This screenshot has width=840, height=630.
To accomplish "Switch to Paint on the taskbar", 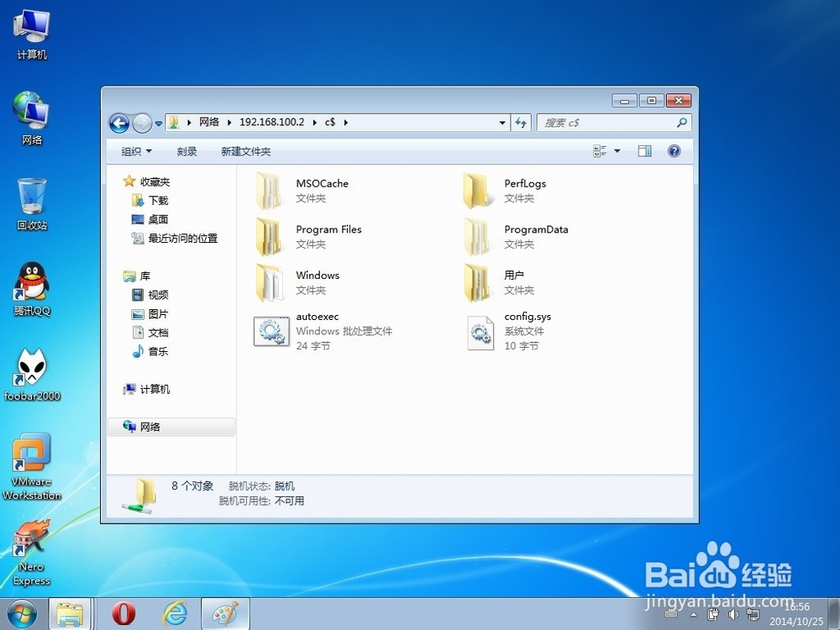I will click(x=225, y=614).
